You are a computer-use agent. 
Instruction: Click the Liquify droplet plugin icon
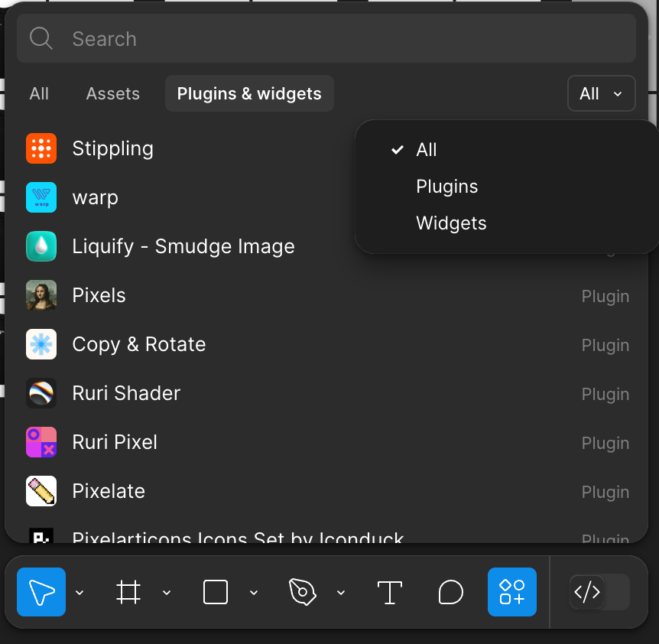pos(41,246)
